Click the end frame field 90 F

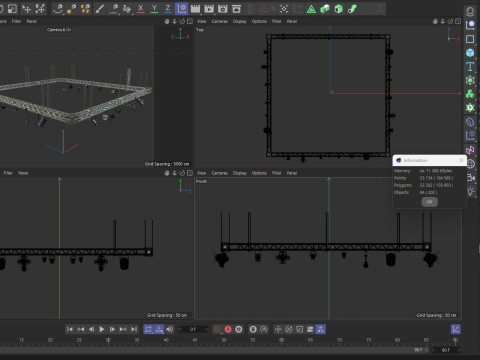point(446,350)
